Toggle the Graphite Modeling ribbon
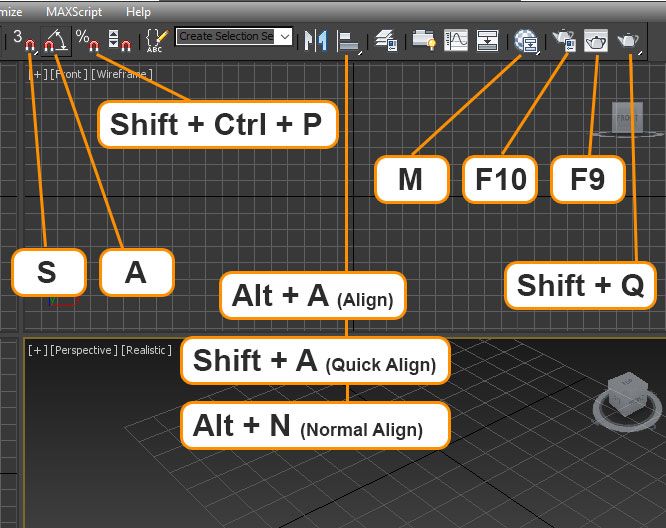666x528 pixels. [x=424, y=40]
